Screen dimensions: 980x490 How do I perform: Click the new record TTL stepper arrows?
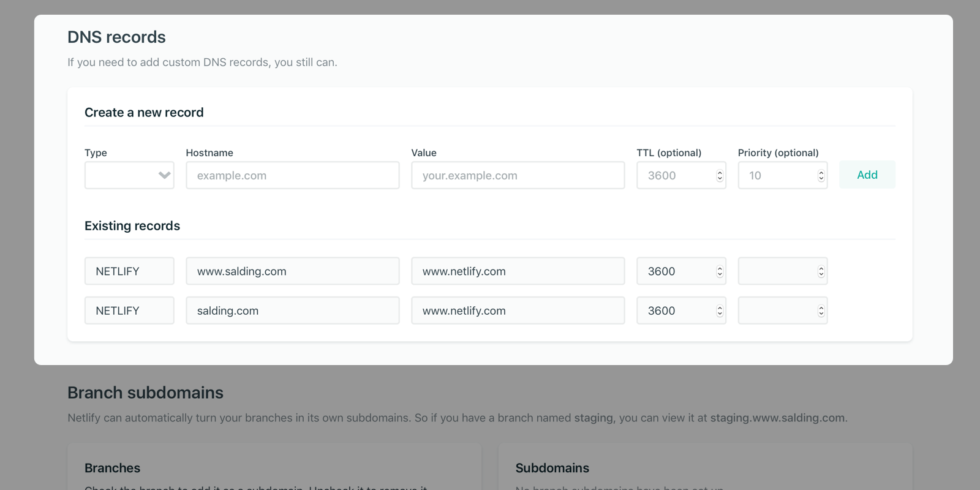pos(720,176)
